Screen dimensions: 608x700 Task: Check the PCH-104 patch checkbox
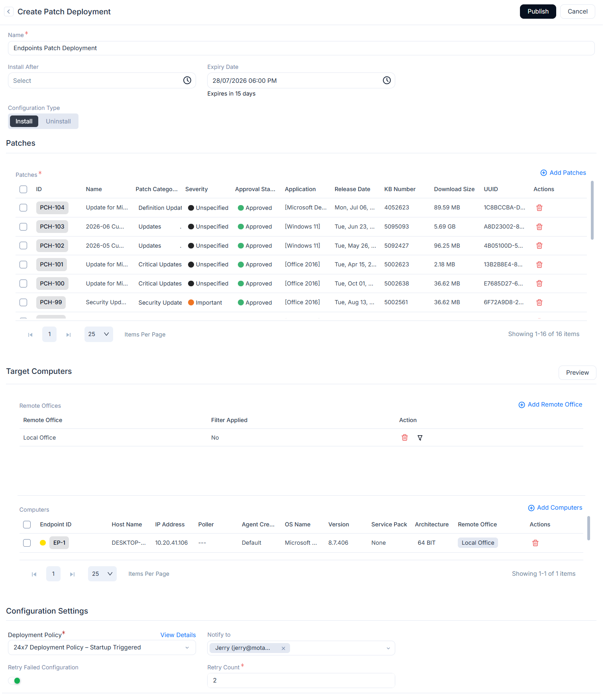tap(24, 208)
